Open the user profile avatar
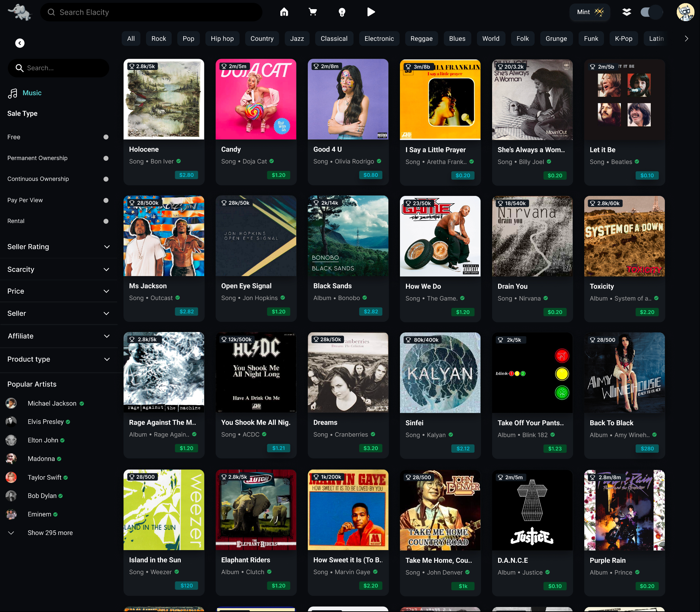700x612 pixels. pos(685,12)
